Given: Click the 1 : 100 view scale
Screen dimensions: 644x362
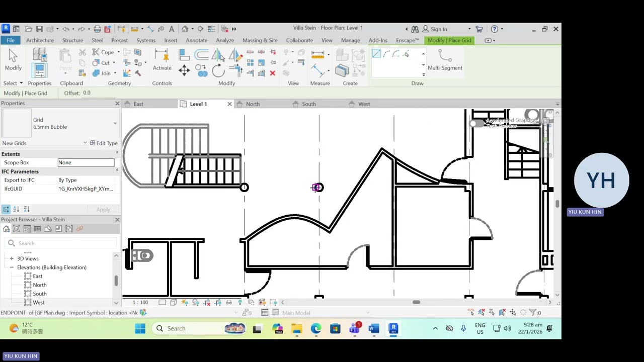Looking at the screenshot, I should click(x=140, y=302).
